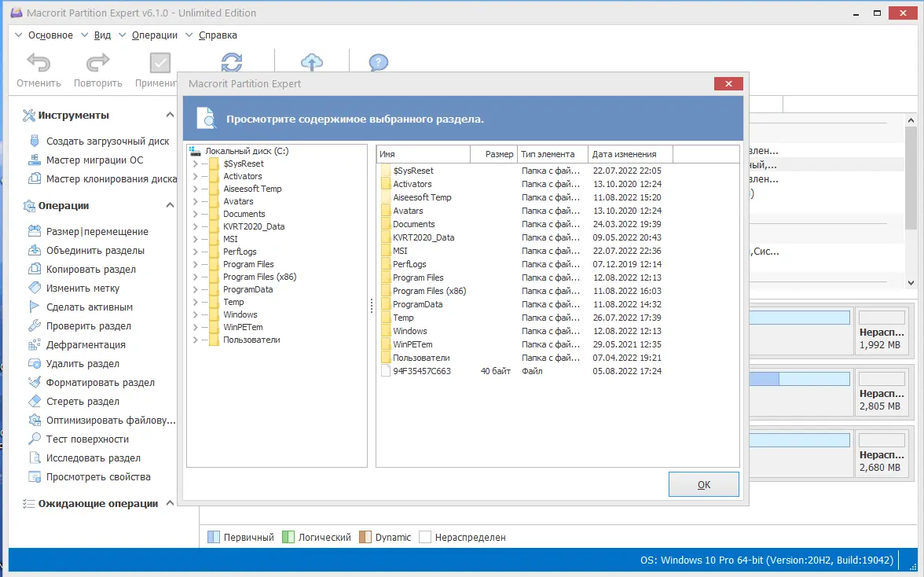Click the Apply checkmark toolbar icon
Viewport: 924px width, 577px height.
[159, 62]
